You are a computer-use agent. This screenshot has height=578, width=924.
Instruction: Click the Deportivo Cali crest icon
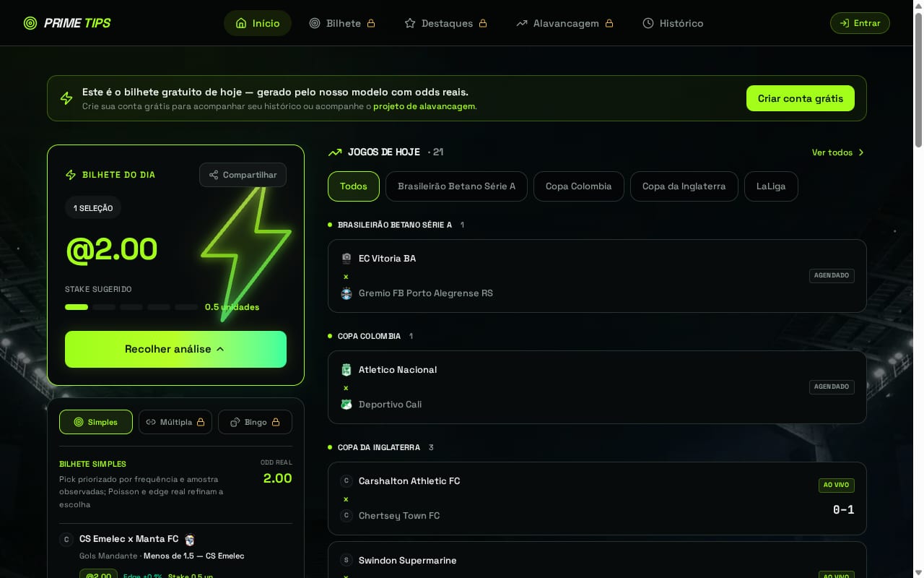[x=346, y=405]
